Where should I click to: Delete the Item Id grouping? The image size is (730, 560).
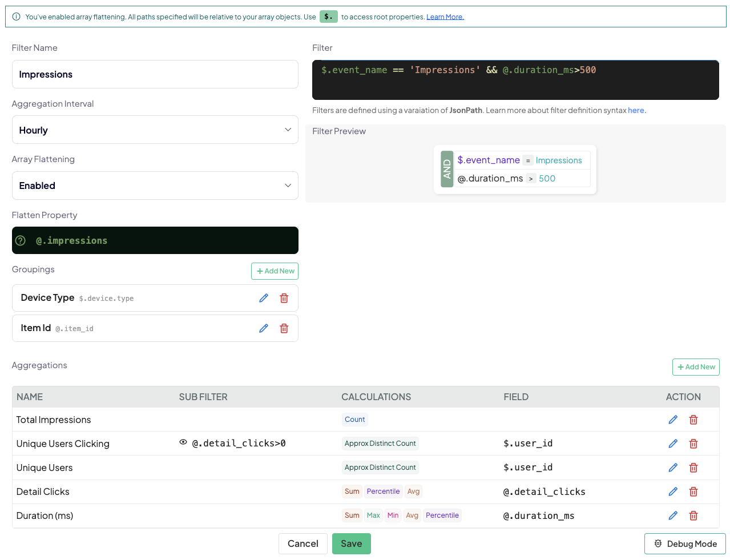click(284, 328)
